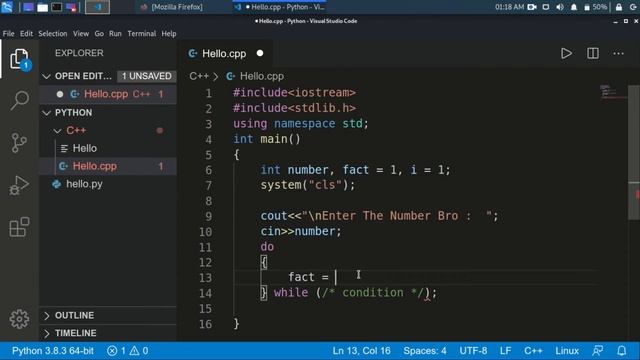
Task: Select Hello.cpp in Open Editors list
Action: pyautogui.click(x=108, y=94)
